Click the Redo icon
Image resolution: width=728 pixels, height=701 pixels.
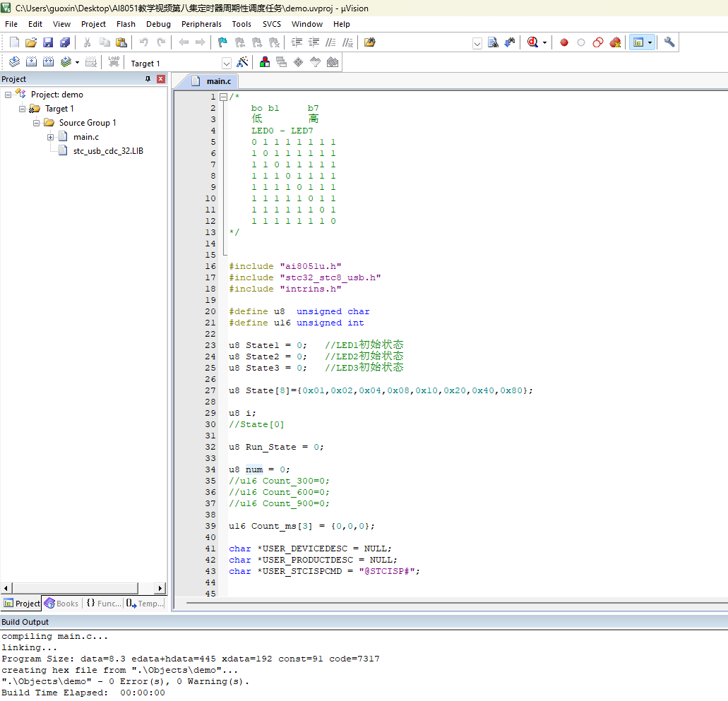[161, 43]
